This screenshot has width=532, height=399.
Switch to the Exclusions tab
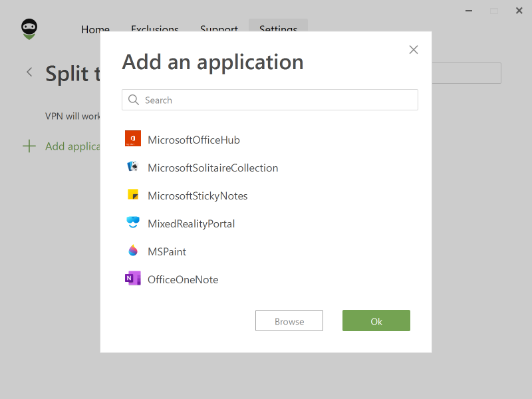point(155,28)
